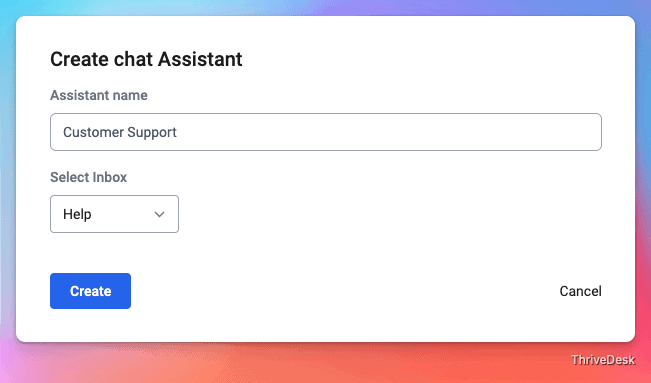Dismiss the dialog via the Cancel link
The width and height of the screenshot is (651, 383).
pyautogui.click(x=580, y=291)
